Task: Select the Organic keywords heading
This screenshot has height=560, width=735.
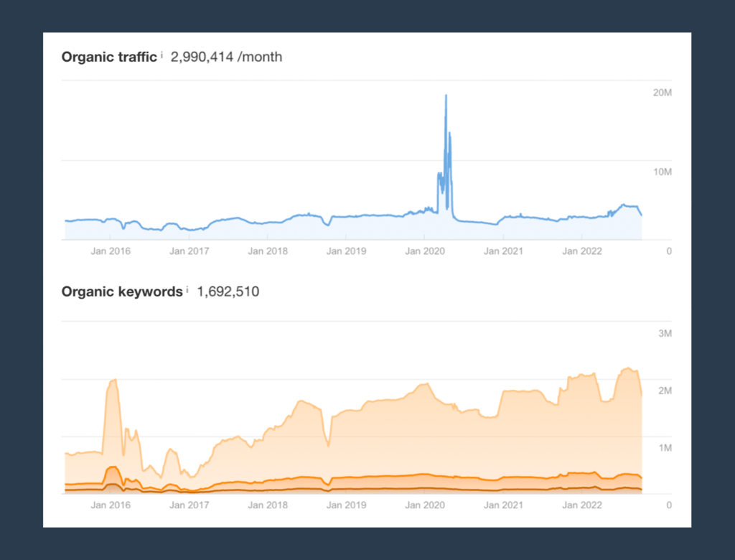Action: (122, 291)
